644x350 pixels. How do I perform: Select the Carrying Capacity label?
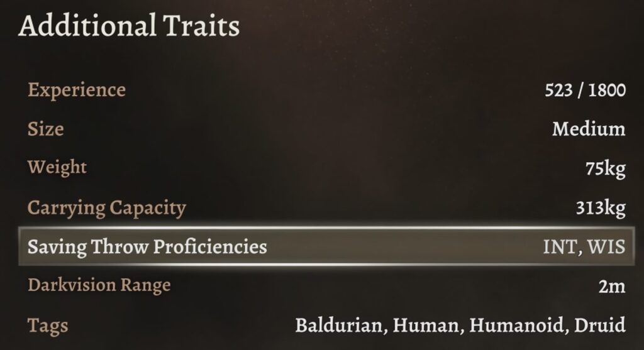(106, 207)
